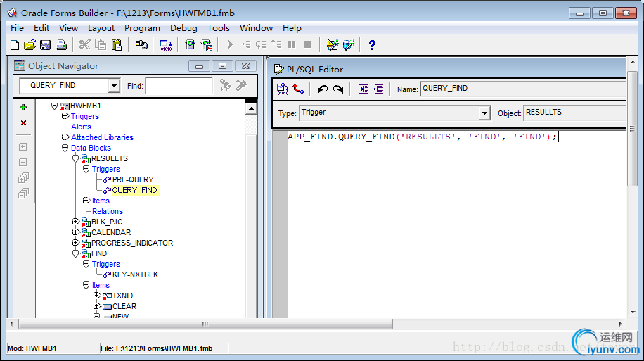Click the Run Form Debug icon
This screenshot has height=361, width=644.
(206, 45)
